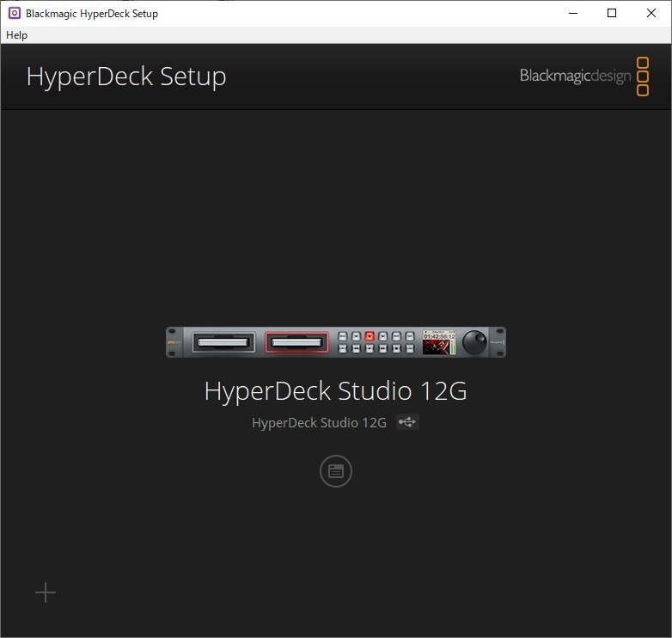
Task: Click the HyperDeck Setup header text
Action: 126,77
